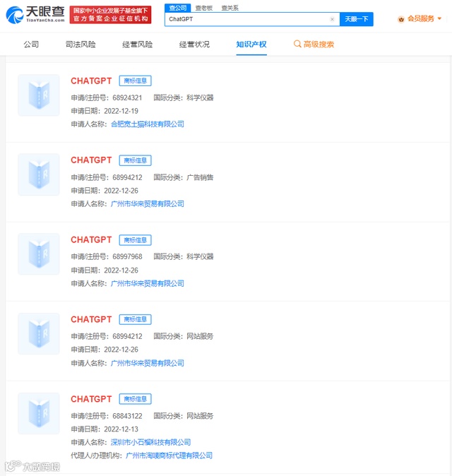The height and width of the screenshot is (476, 452).
Task: Open trademark thumbnail for registration 68843122
Action: 39,413
